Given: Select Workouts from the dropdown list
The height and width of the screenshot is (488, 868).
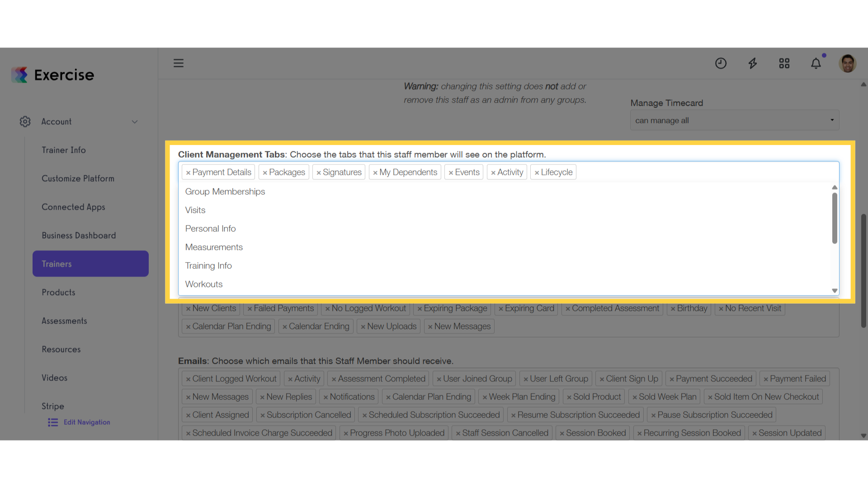Looking at the screenshot, I should click(x=505, y=284).
